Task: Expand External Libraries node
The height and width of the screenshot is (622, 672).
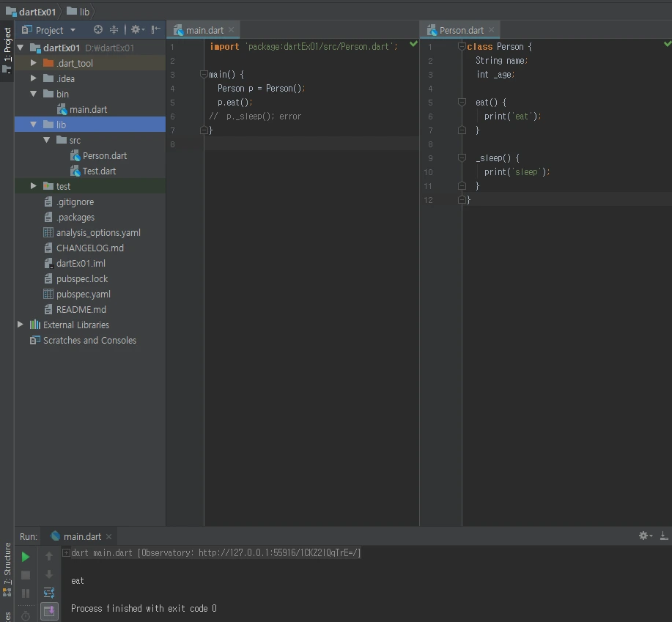Action: pyautogui.click(x=21, y=325)
